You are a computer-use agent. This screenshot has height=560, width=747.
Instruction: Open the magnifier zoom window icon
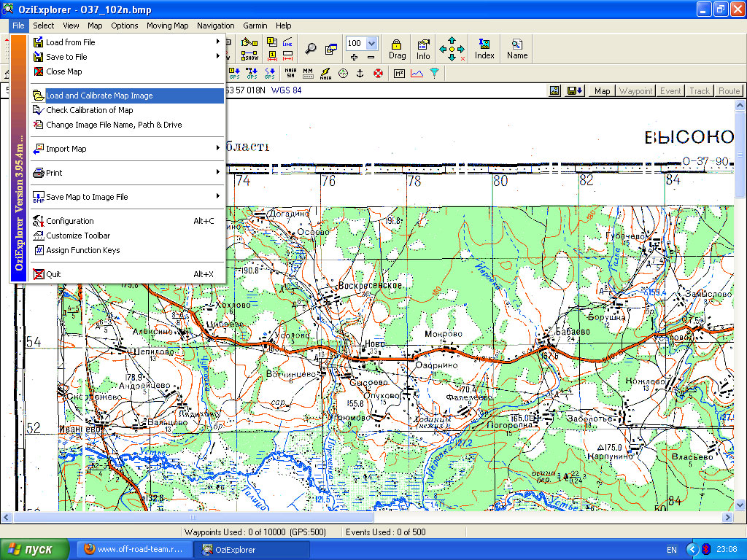[x=311, y=48]
